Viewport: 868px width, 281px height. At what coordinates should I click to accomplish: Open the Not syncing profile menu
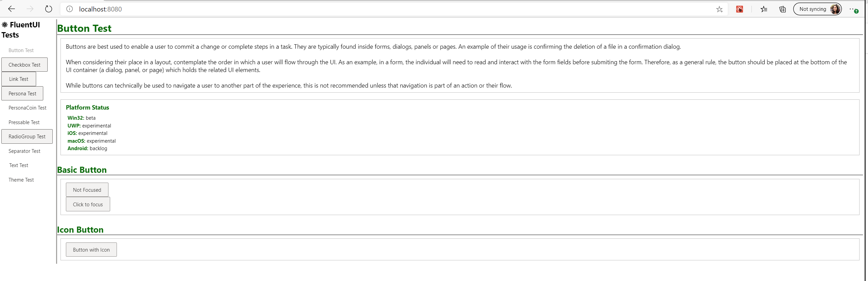[818, 9]
